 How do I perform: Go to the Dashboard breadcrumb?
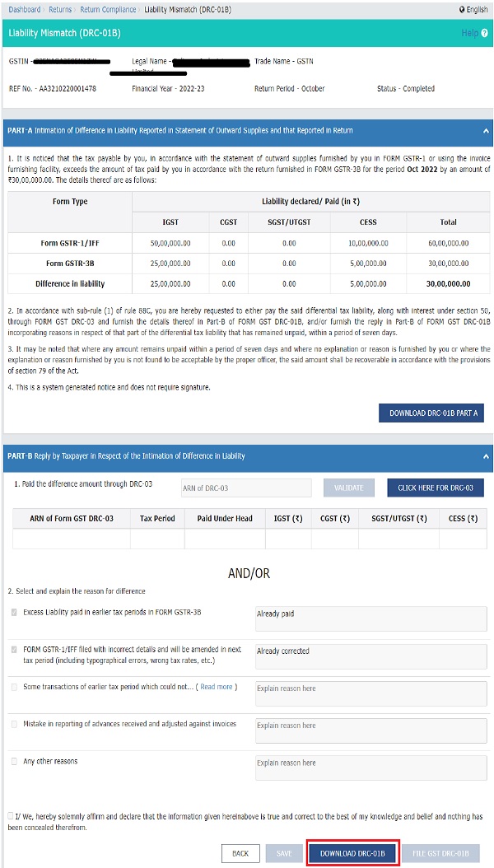pos(25,10)
